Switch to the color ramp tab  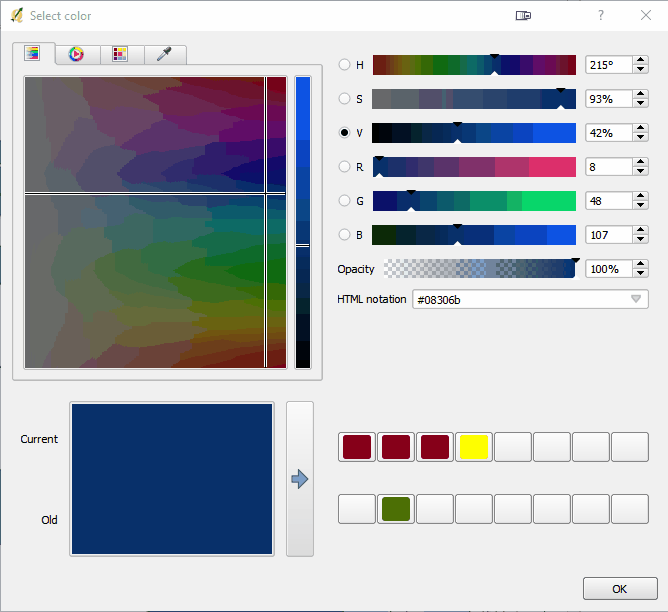tap(33, 54)
